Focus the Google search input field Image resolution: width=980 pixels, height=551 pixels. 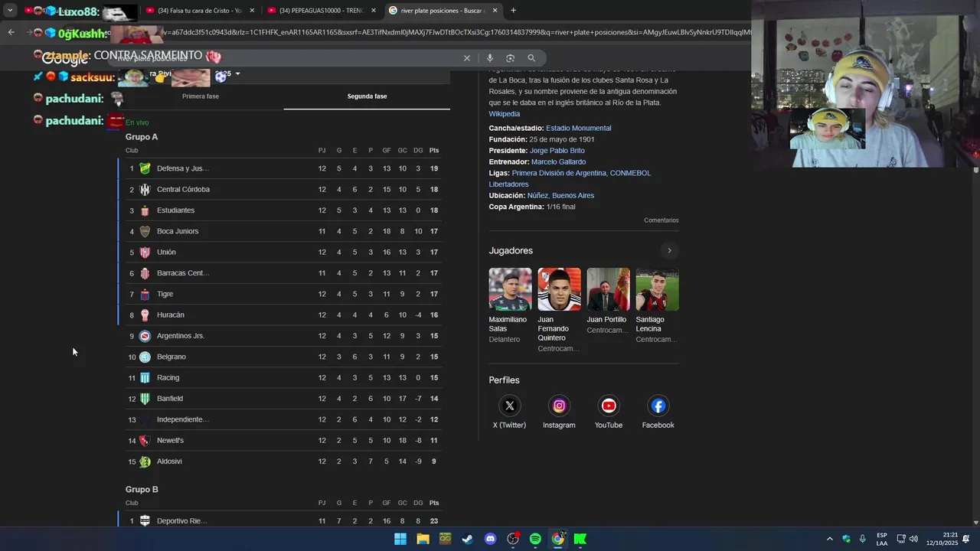(283, 58)
